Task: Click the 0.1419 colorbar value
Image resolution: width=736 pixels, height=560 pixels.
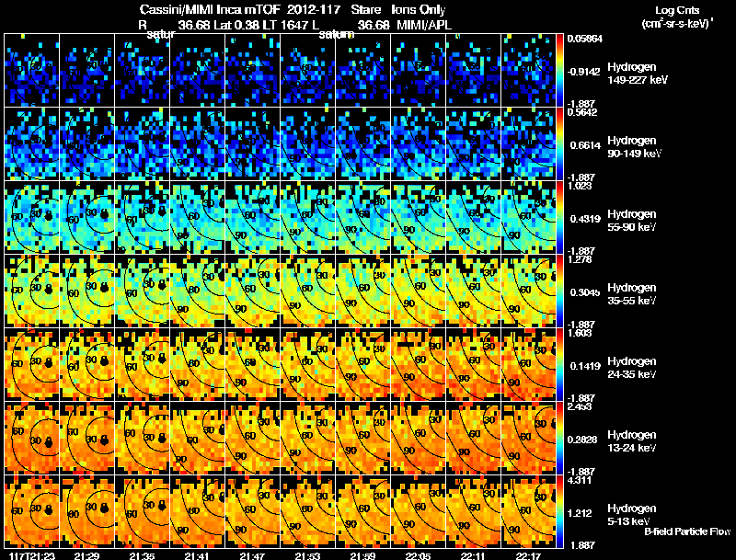Action: tap(585, 366)
